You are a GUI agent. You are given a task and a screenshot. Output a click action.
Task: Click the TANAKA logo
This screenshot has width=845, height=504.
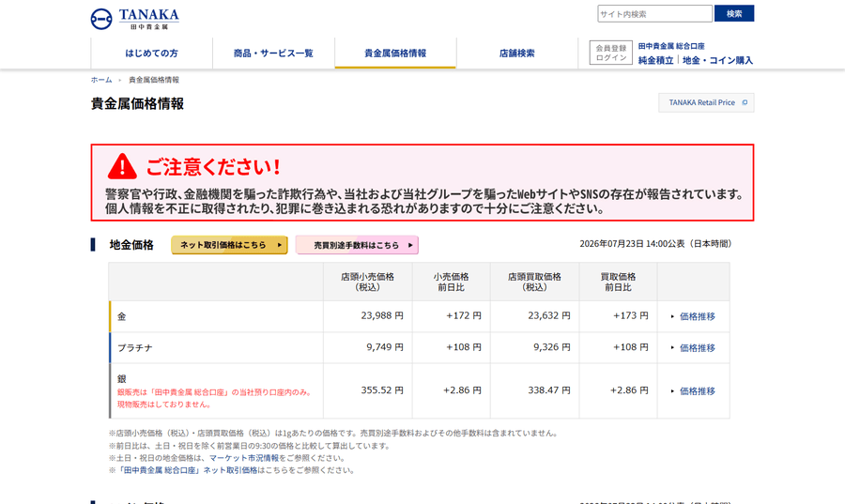pos(134,19)
